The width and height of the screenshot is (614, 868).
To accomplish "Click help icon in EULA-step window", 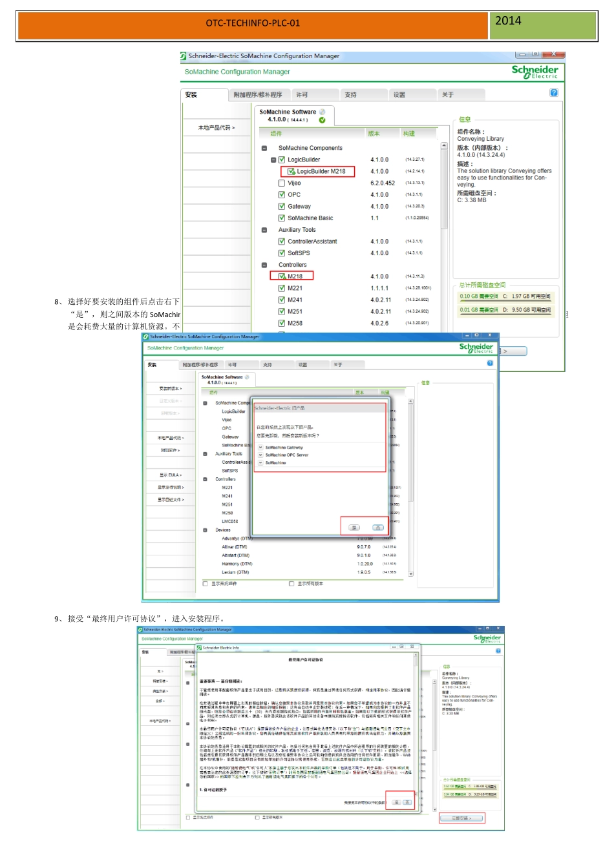I will pos(498,650).
